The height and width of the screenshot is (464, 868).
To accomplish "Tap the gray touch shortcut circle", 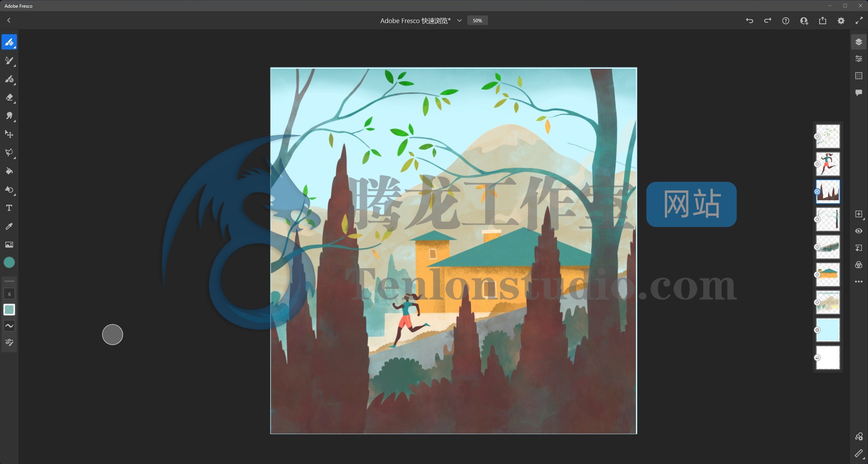I will click(113, 335).
